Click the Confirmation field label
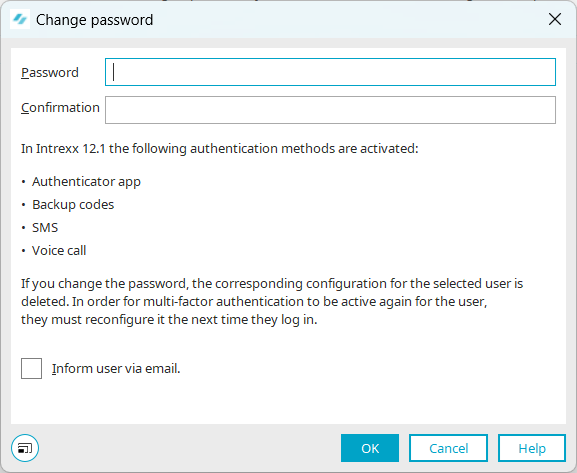This screenshot has height=473, width=577. tap(60, 107)
